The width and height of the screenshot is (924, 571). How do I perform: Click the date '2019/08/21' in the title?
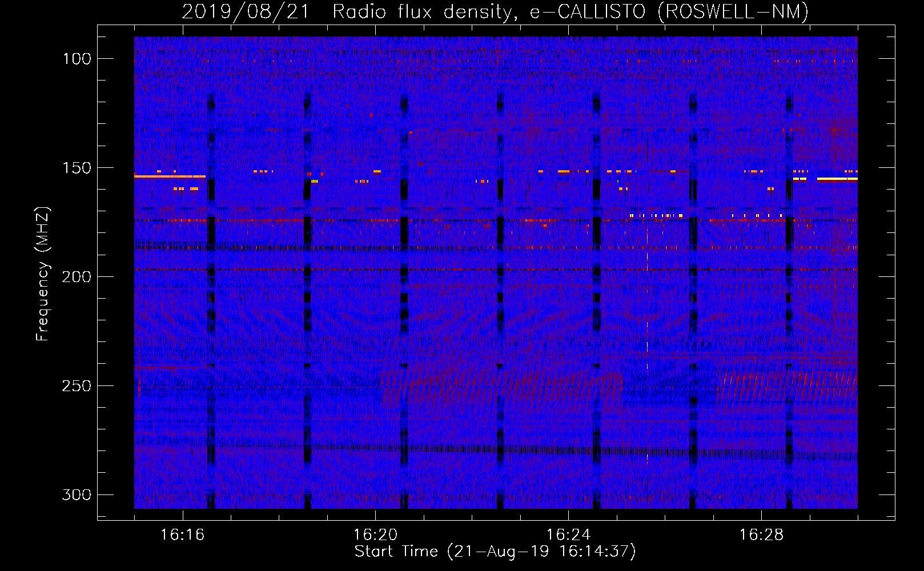[246, 12]
